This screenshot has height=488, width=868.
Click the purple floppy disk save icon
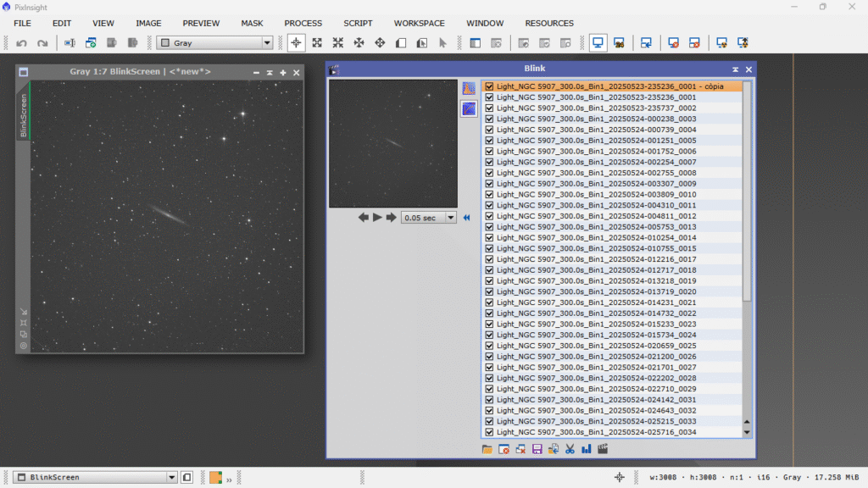tap(537, 449)
